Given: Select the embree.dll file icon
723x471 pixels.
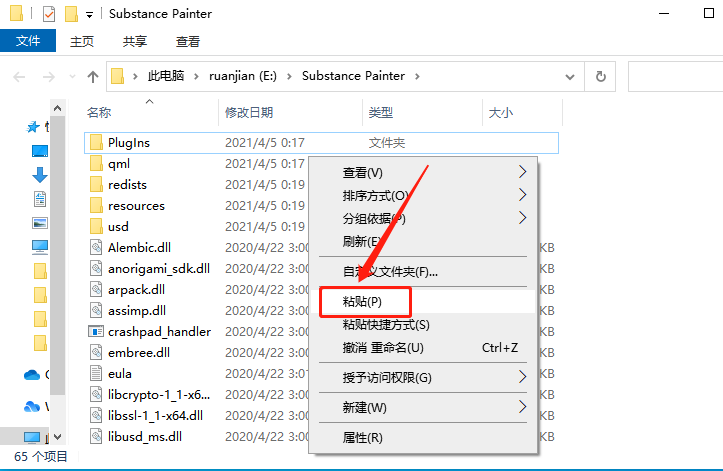Looking at the screenshot, I should (x=96, y=352).
